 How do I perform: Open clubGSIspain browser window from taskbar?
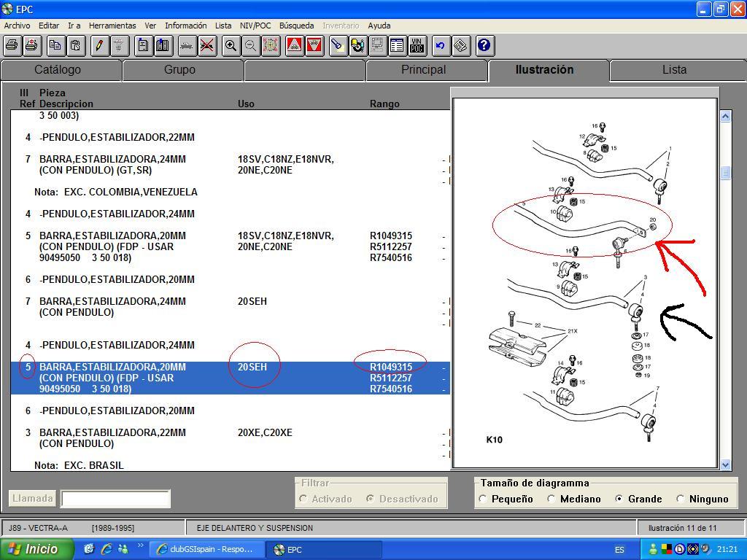206,550
